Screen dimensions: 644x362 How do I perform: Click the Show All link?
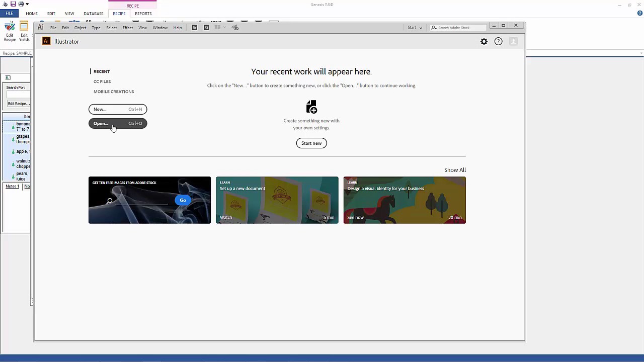(x=455, y=170)
